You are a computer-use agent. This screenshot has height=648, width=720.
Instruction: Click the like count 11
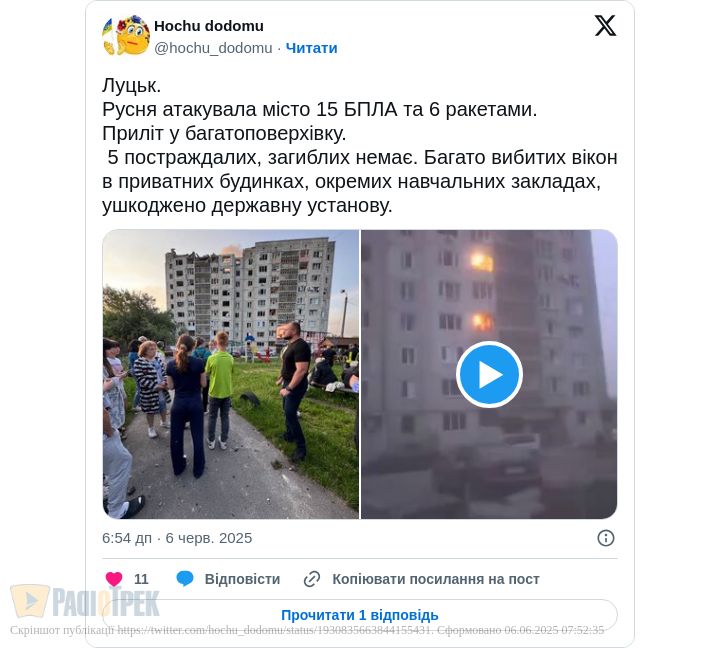(x=141, y=579)
